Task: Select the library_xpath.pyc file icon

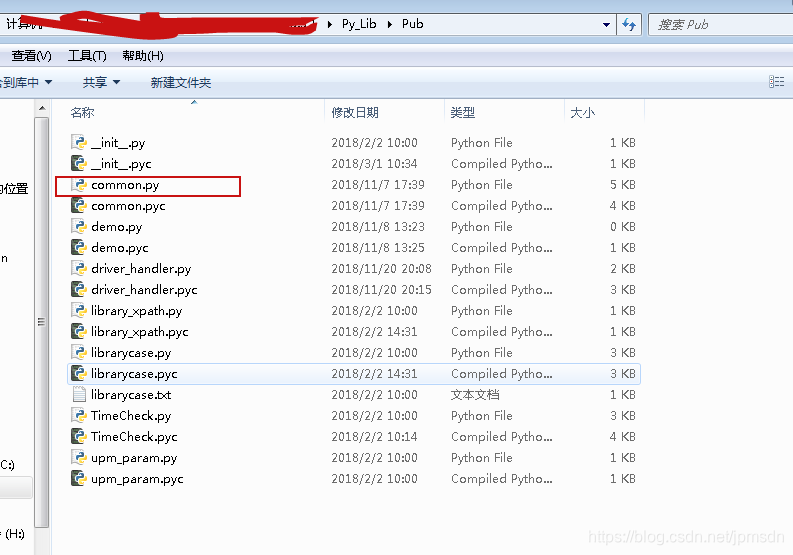Action: click(x=79, y=331)
